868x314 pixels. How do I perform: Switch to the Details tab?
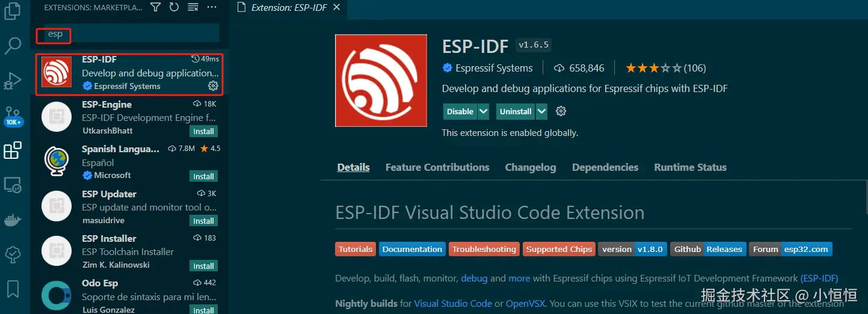(x=354, y=167)
